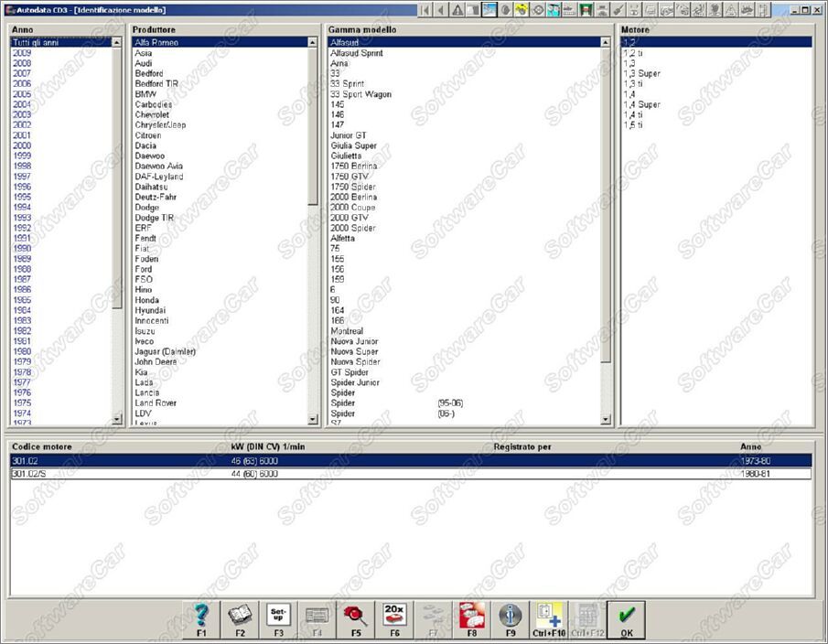The height and width of the screenshot is (644, 828).
Task: Click the F7 grayed-out cars button
Action: click(x=433, y=619)
